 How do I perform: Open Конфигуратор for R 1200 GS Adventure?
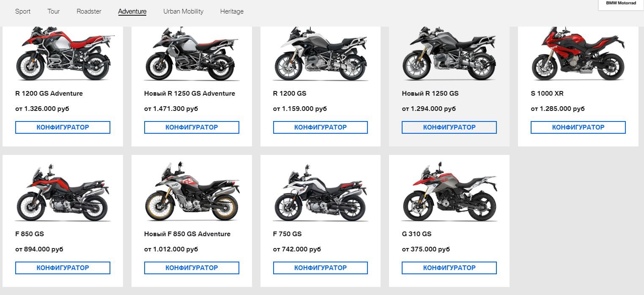[x=63, y=127]
